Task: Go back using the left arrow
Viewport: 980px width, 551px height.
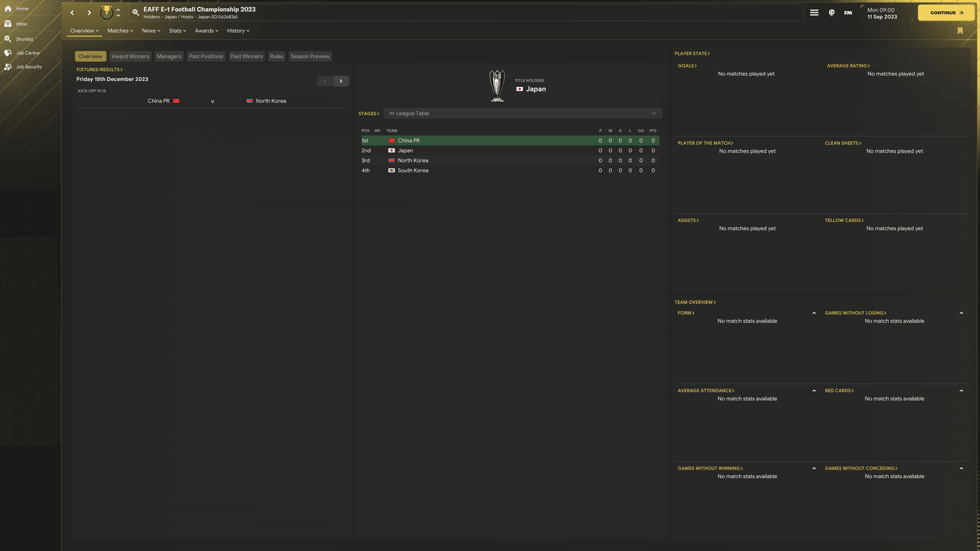Action: [x=72, y=12]
